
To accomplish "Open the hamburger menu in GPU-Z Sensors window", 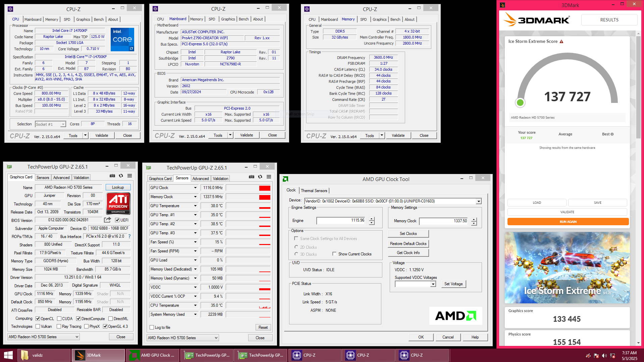I will click(x=269, y=177).
